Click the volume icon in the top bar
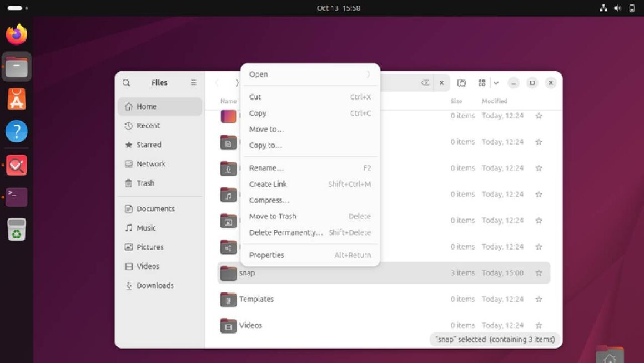Viewport: 644px width, 363px height. (618, 8)
